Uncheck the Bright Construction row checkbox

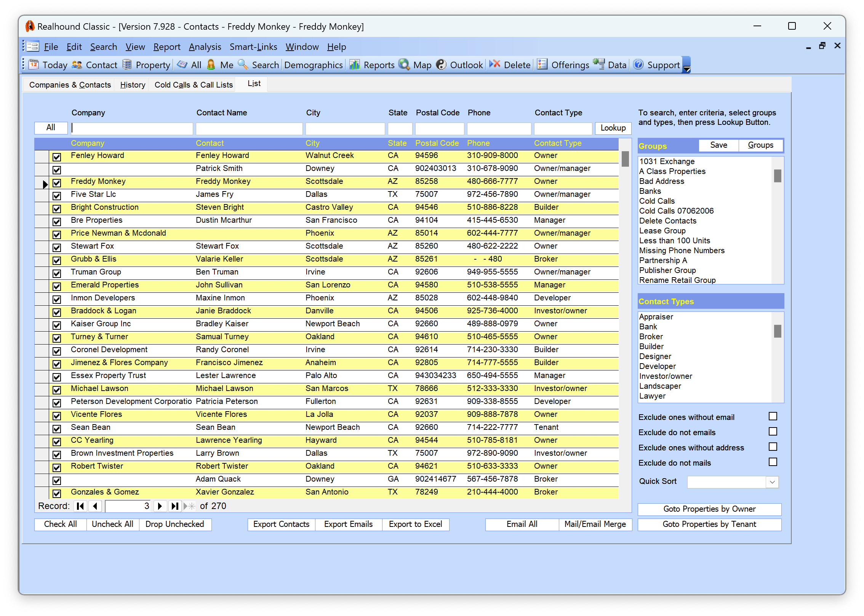pos(57,209)
